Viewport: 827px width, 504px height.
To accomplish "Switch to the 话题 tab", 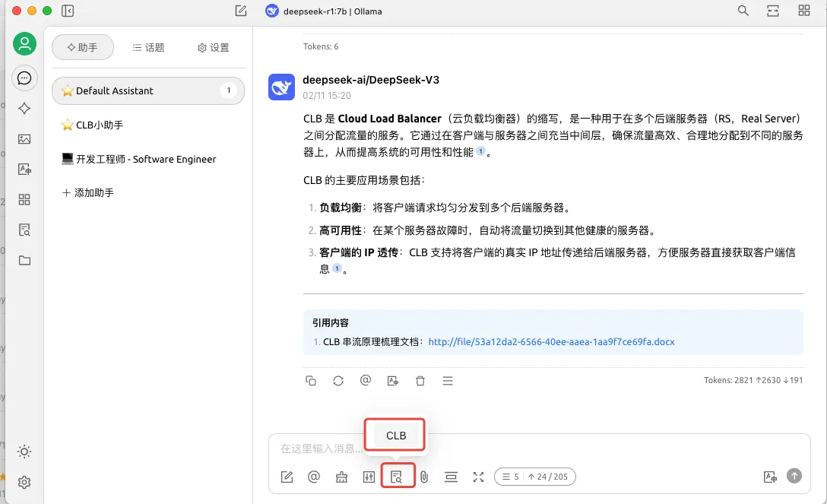I will point(149,47).
